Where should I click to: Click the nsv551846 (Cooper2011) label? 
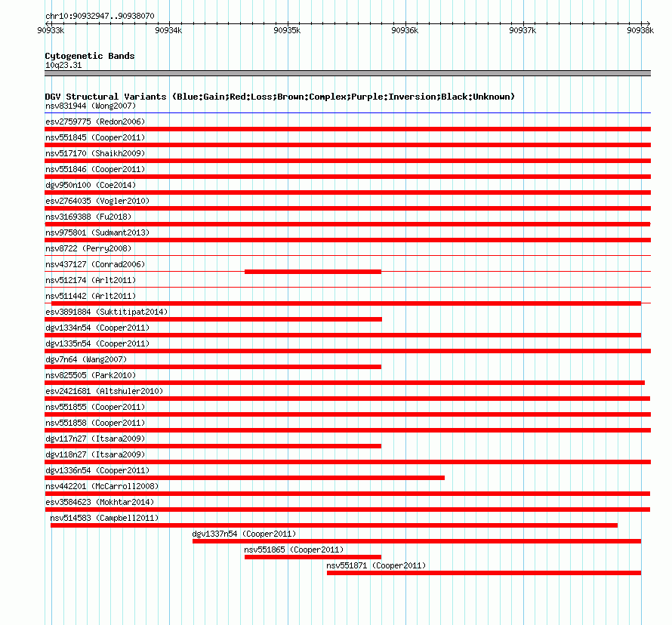click(95, 169)
